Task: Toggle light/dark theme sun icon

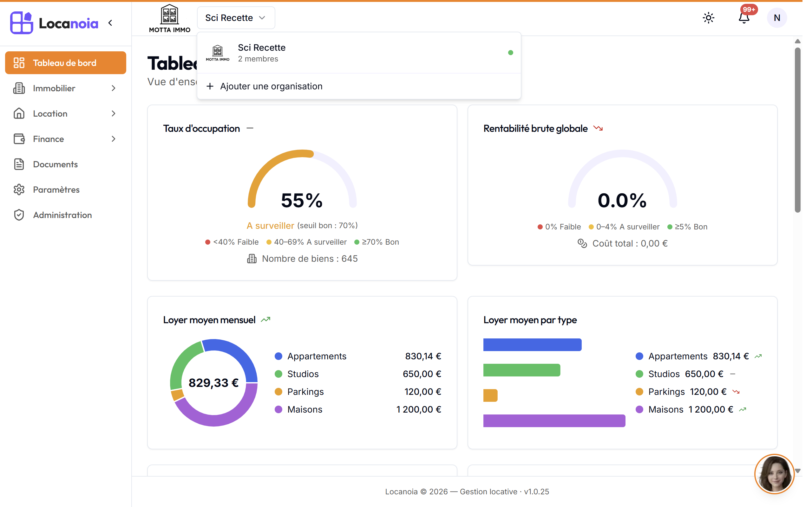Action: coord(708,18)
